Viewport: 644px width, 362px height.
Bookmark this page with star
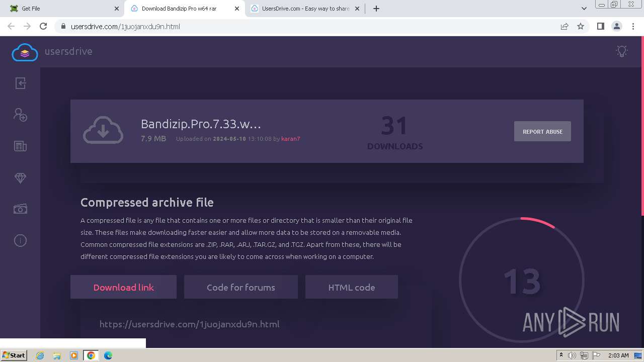tap(581, 27)
